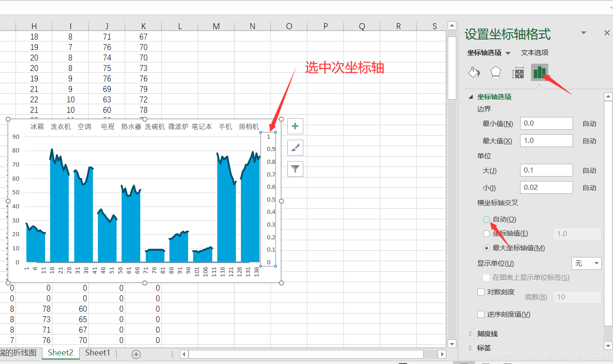Select the 最大坐标轴值(M) radio button
Screen dimensions: 613x364
point(486,248)
